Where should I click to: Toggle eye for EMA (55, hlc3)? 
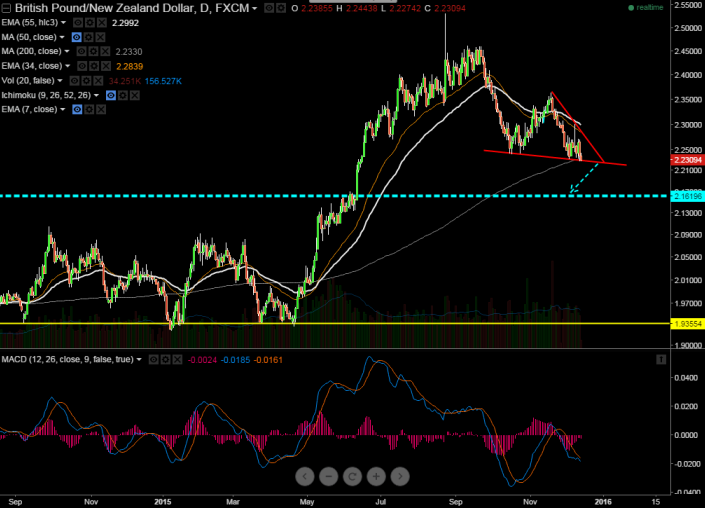click(78, 22)
